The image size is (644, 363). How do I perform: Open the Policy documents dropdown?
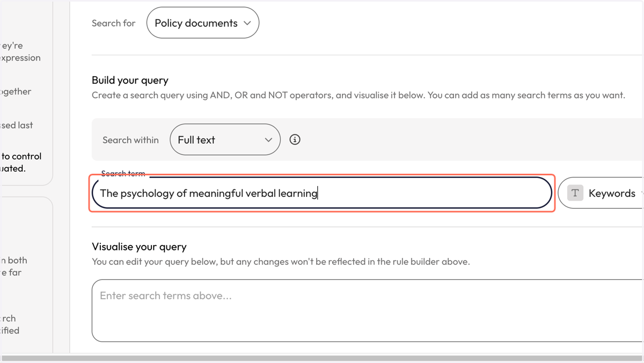pos(203,23)
